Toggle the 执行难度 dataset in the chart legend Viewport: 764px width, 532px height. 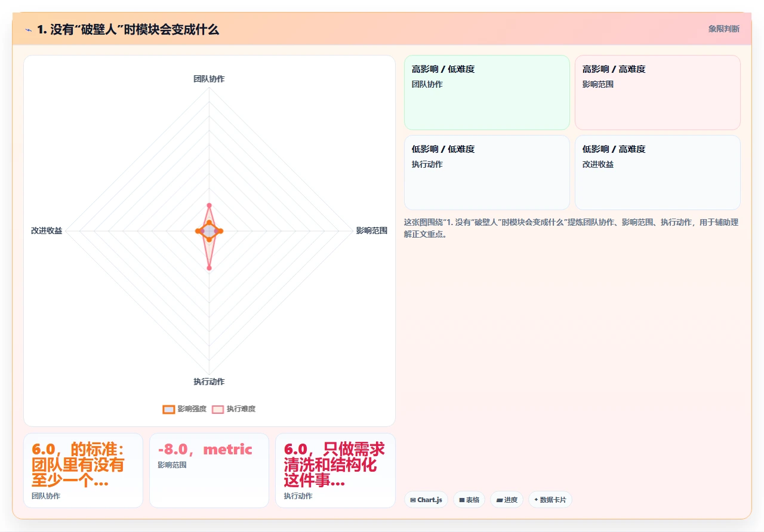(x=234, y=409)
